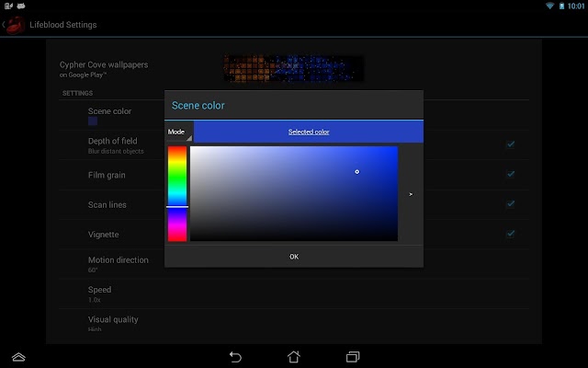Viewport: 588px width, 368px height.
Task: Click the Selected color link
Action: point(309,132)
